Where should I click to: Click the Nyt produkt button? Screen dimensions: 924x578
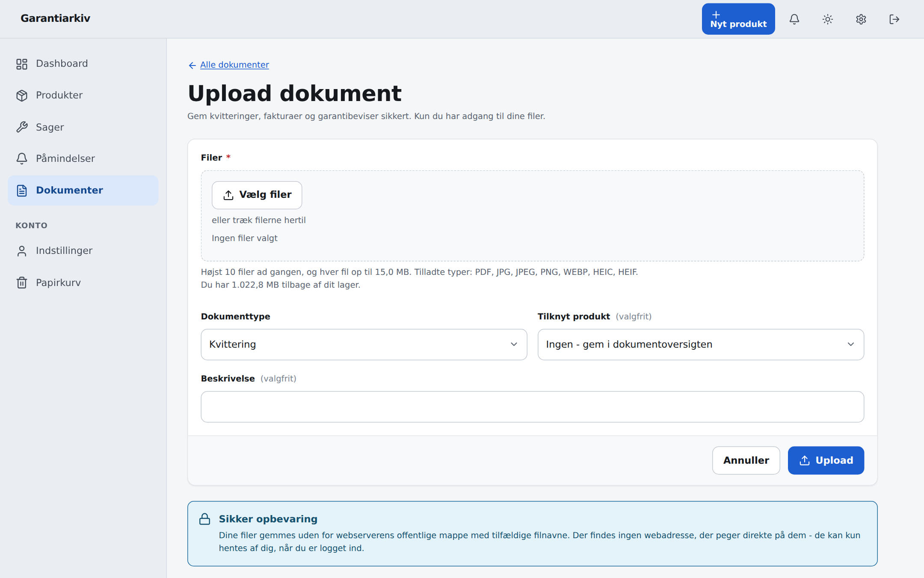738,19
